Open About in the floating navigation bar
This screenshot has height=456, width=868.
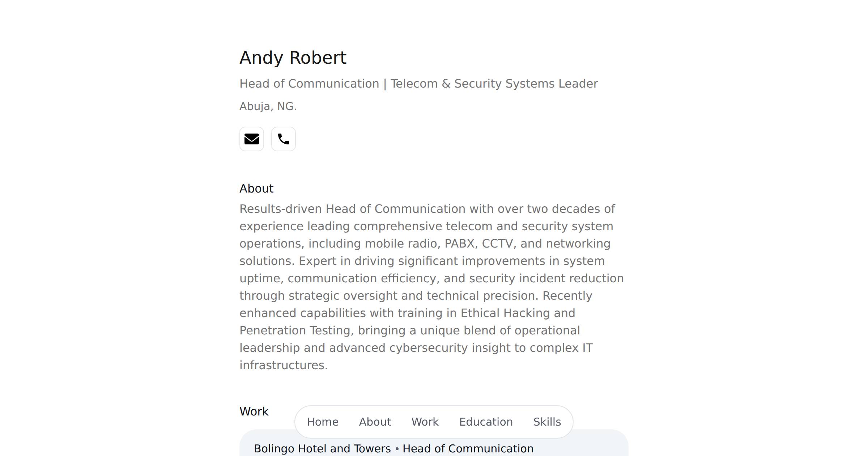click(x=375, y=422)
